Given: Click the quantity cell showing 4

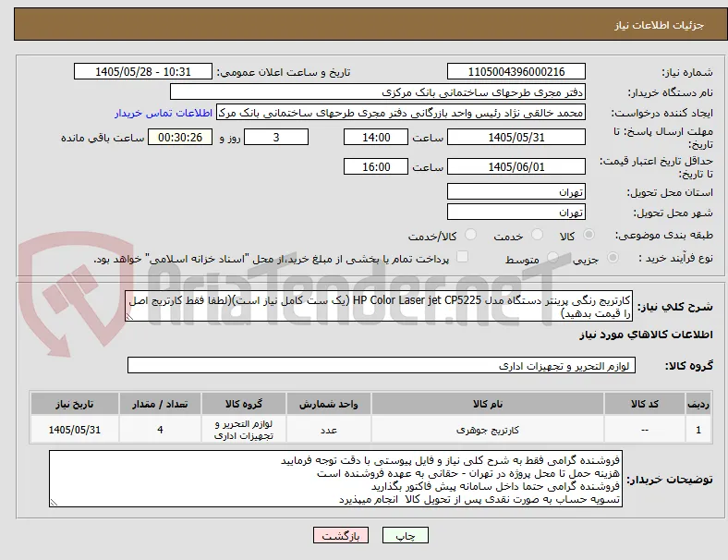Looking at the screenshot, I should click(x=160, y=430).
